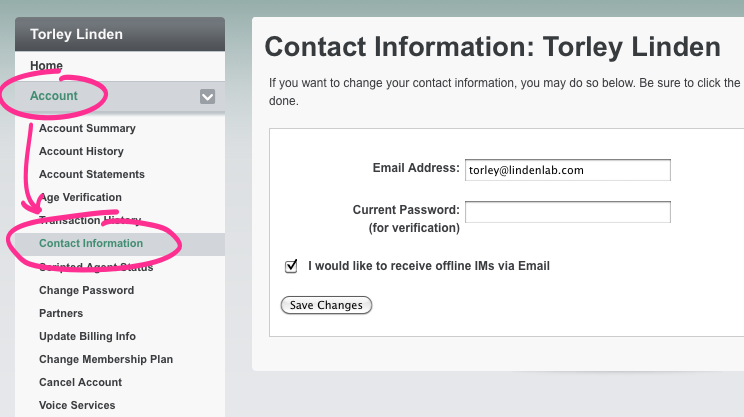Click the Save Changes button
The width and height of the screenshot is (744, 417).
click(x=326, y=305)
